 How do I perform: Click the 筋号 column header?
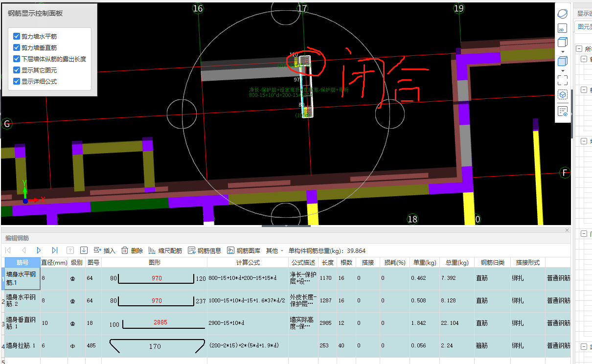[23, 262]
